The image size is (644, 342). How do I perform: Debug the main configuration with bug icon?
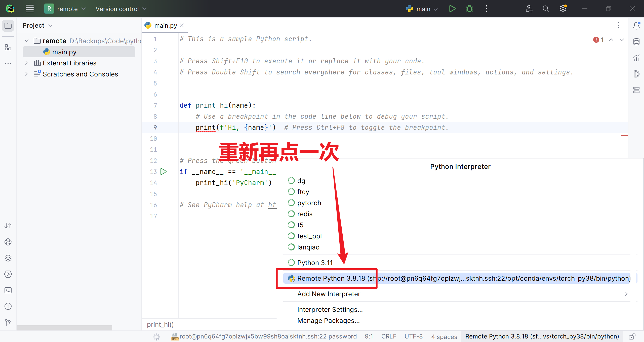point(469,9)
